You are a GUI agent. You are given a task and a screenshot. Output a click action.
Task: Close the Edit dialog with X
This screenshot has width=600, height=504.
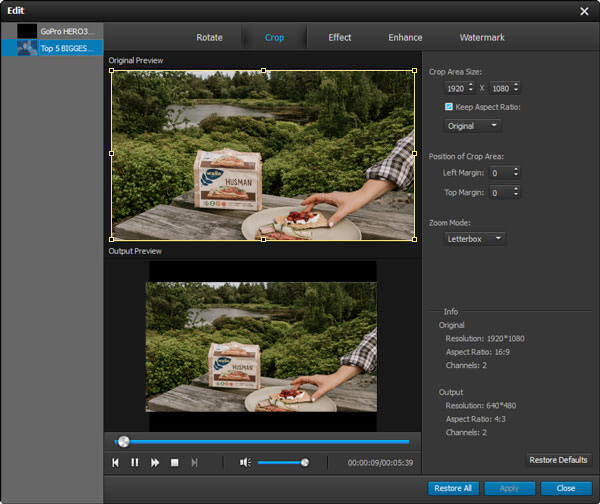584,11
